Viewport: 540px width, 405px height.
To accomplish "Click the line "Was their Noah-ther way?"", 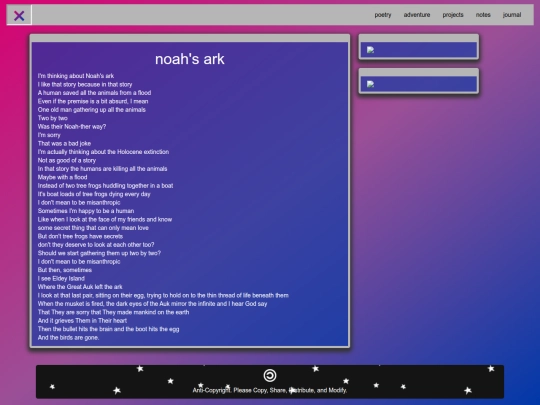I will coord(72,126).
